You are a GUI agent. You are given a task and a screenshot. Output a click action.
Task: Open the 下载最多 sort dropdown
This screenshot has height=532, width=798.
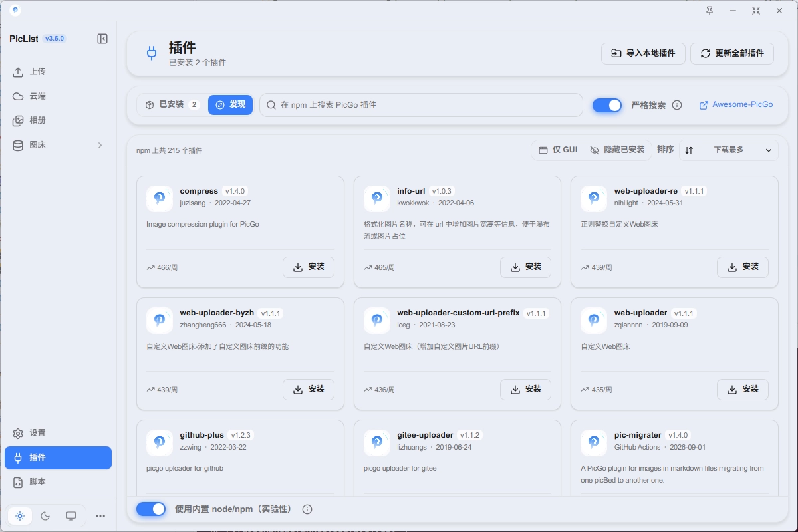point(729,150)
